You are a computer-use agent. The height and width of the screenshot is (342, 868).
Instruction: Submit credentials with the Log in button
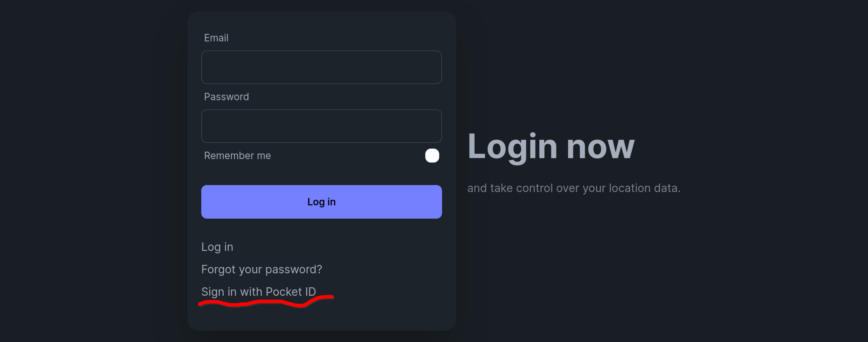coord(321,202)
